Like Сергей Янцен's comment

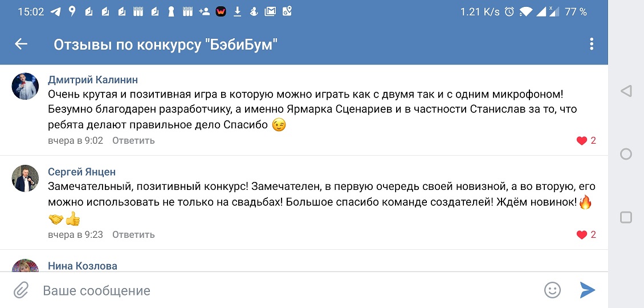click(x=582, y=234)
